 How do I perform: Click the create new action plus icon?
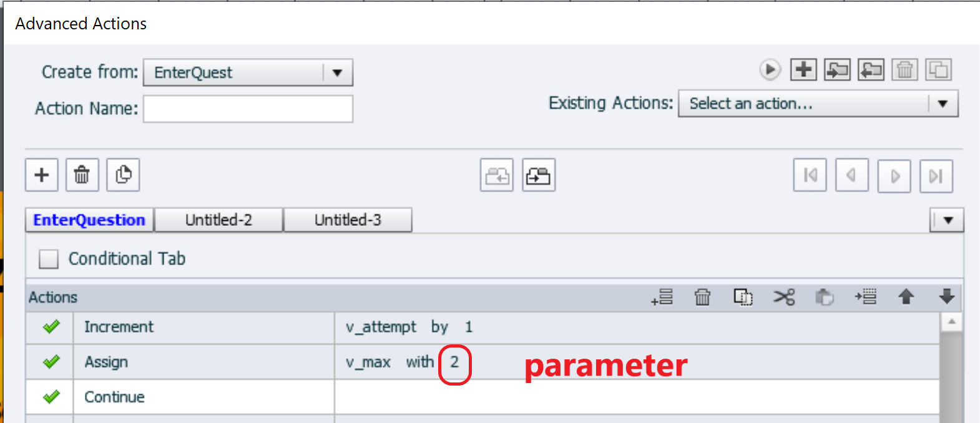click(803, 69)
